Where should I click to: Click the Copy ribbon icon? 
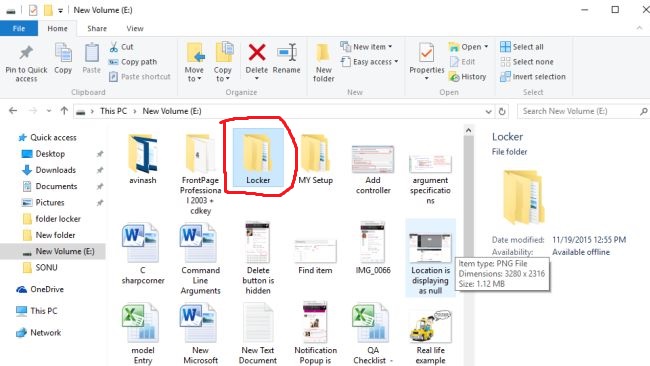point(63,59)
